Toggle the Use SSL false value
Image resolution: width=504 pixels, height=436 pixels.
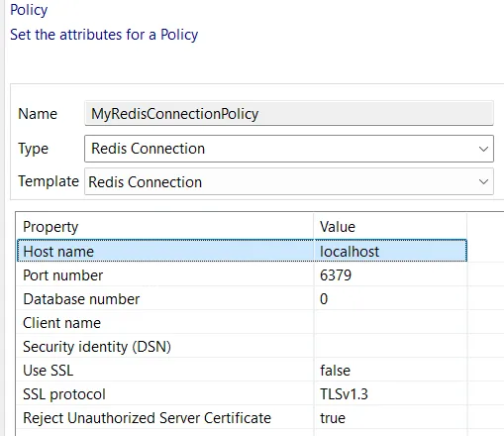click(390, 371)
